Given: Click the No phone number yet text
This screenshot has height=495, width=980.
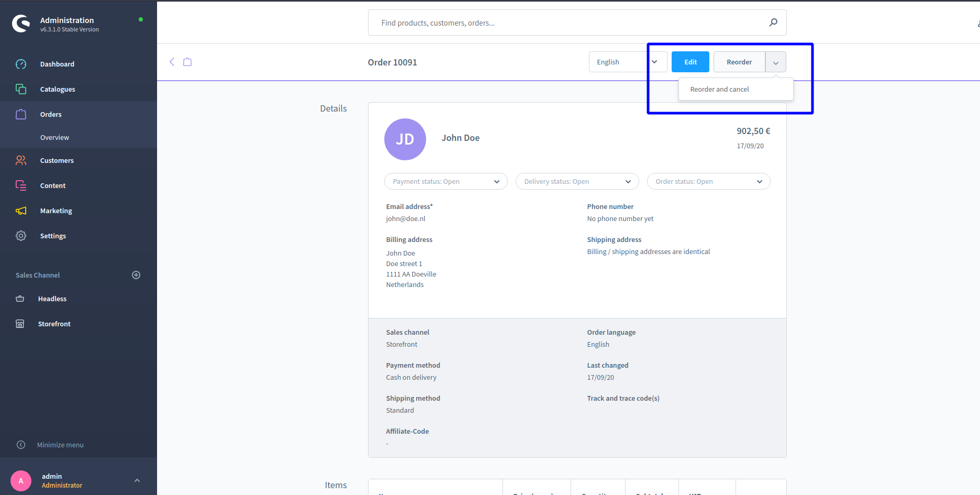Looking at the screenshot, I should (x=620, y=218).
